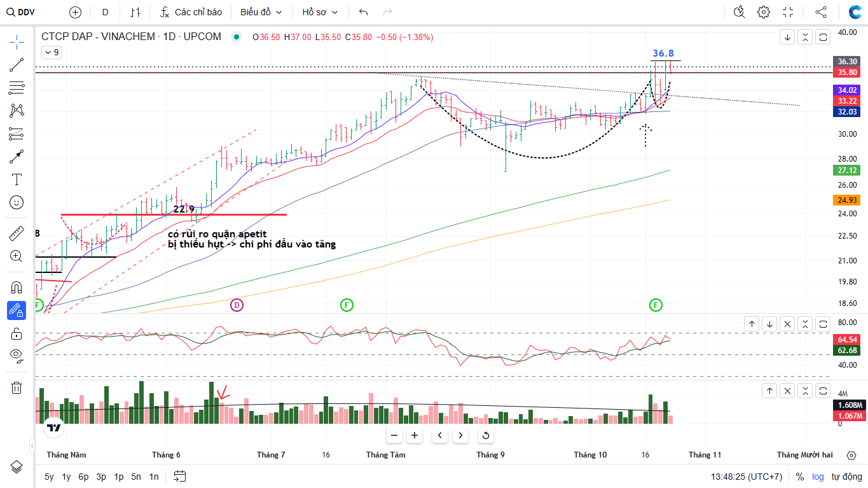This screenshot has width=868, height=488.
Task: Activate the magnet snap mode
Action: 17,288
